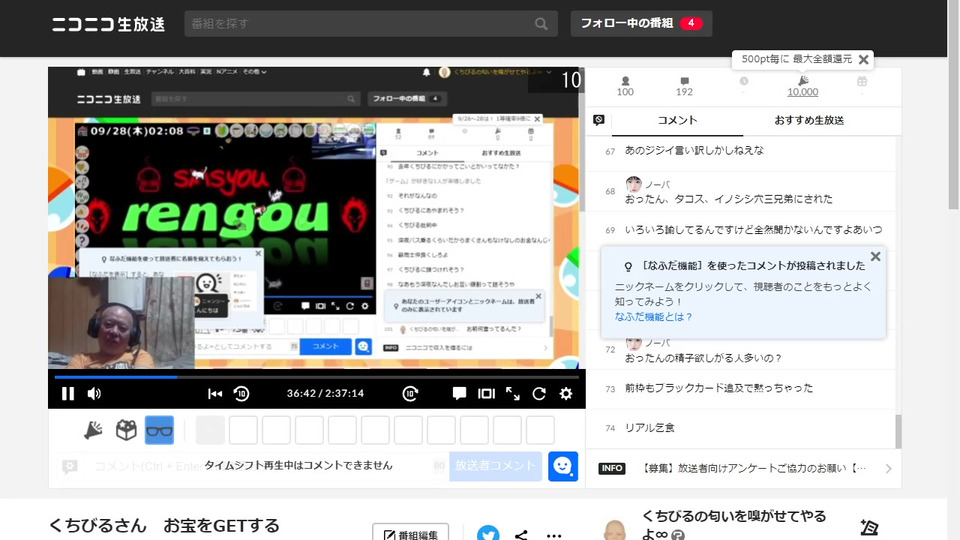Toggle the glasses icon button
Viewport: 960px width, 540px height.
click(x=159, y=430)
